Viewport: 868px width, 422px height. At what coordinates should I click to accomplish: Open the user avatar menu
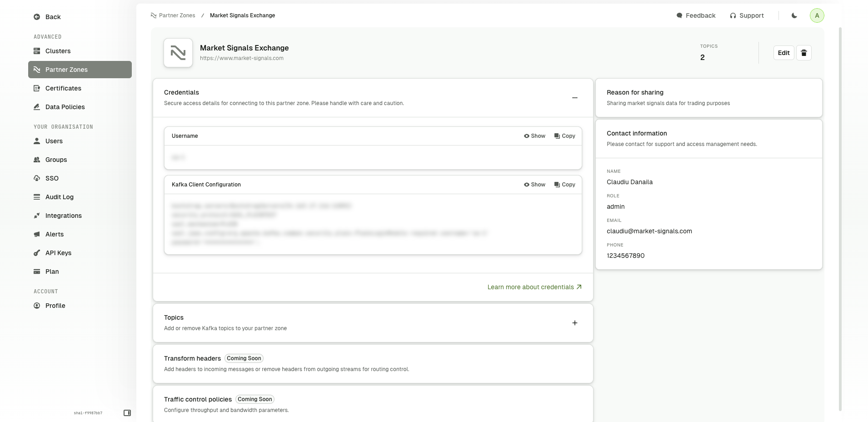(817, 15)
